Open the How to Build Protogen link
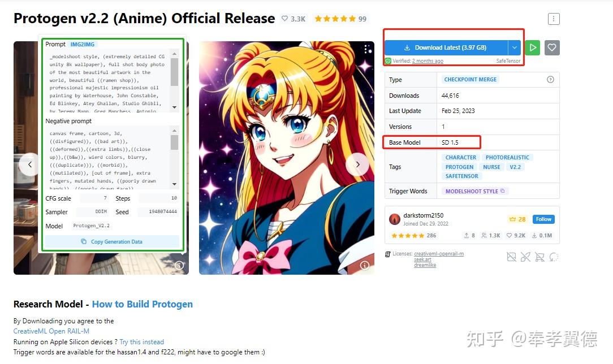The height and width of the screenshot is (364, 613). 143,304
